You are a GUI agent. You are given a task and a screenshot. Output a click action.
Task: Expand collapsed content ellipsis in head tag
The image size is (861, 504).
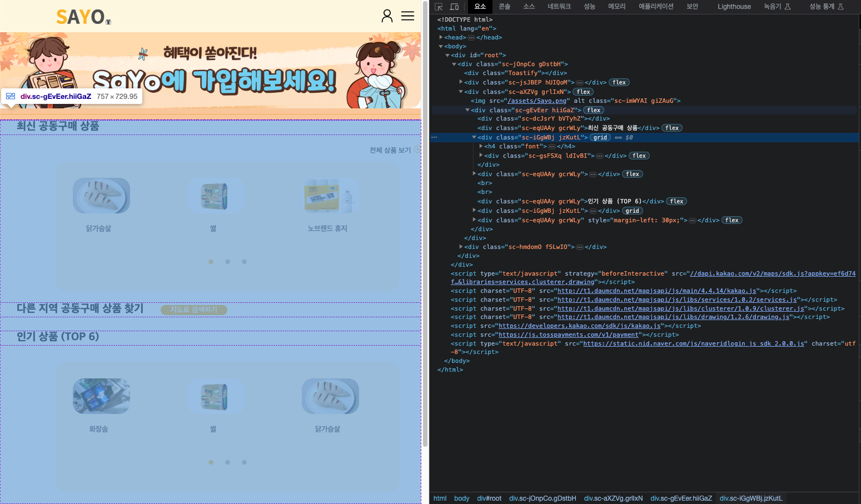click(471, 37)
